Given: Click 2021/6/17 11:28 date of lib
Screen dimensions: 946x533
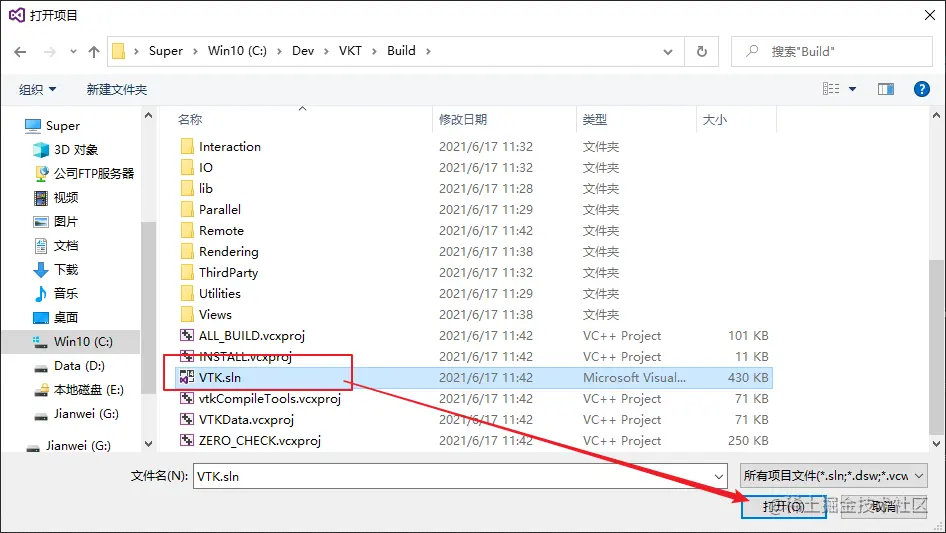Looking at the screenshot, I should (486, 188).
